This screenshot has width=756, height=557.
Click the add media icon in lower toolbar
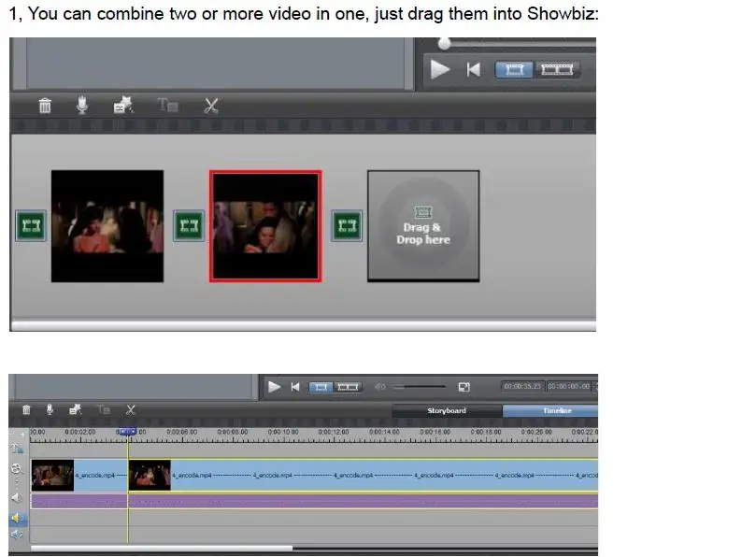75,409
